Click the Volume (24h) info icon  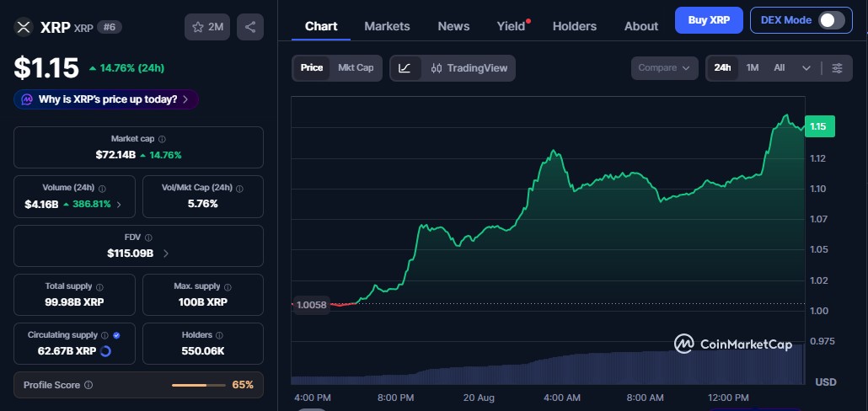pyautogui.click(x=102, y=188)
